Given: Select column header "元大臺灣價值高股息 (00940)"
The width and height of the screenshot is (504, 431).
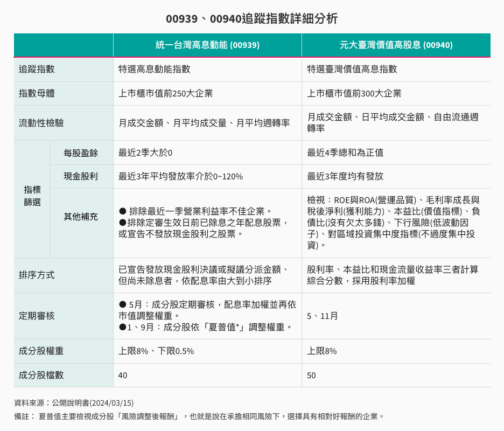Looking at the screenshot, I should (x=396, y=45).
